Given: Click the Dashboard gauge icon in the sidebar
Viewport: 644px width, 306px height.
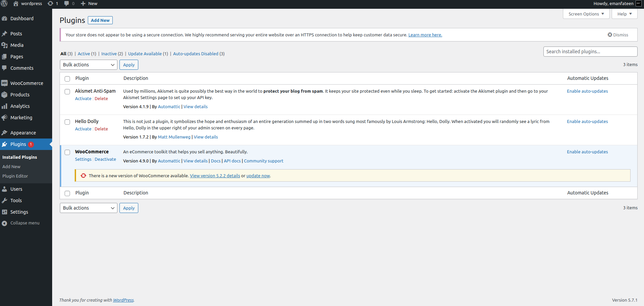Looking at the screenshot, I should pos(5,19).
